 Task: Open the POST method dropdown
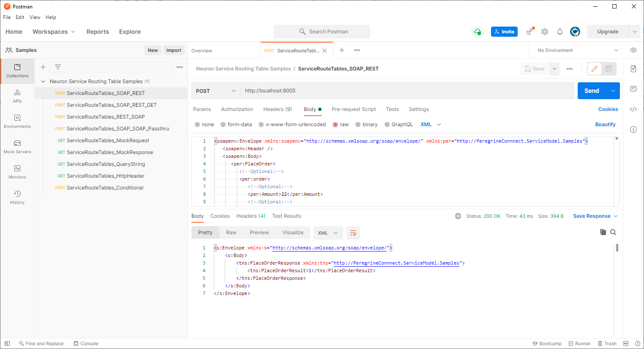point(216,91)
